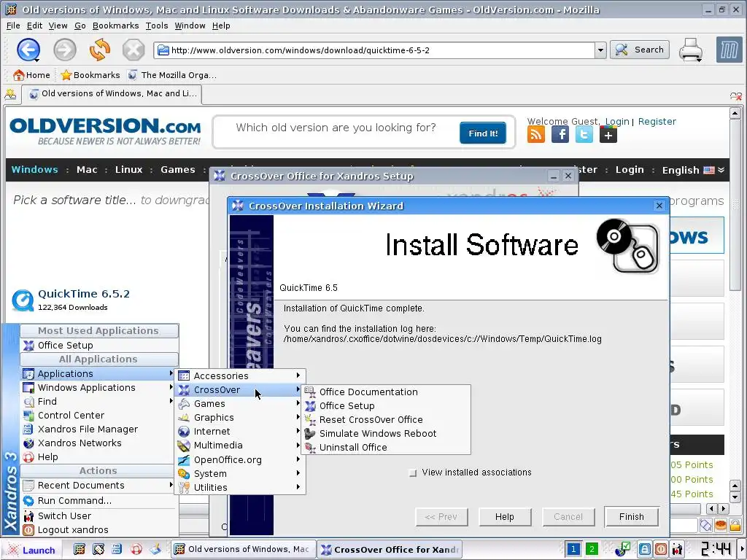Click the Home icon in bookmarks toolbar
The height and width of the screenshot is (560, 747).
click(x=18, y=75)
